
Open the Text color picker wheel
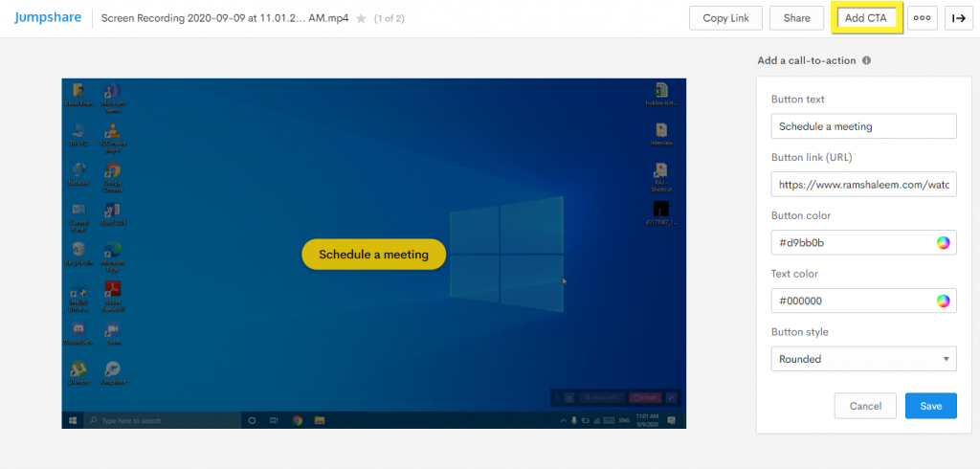[x=943, y=301]
